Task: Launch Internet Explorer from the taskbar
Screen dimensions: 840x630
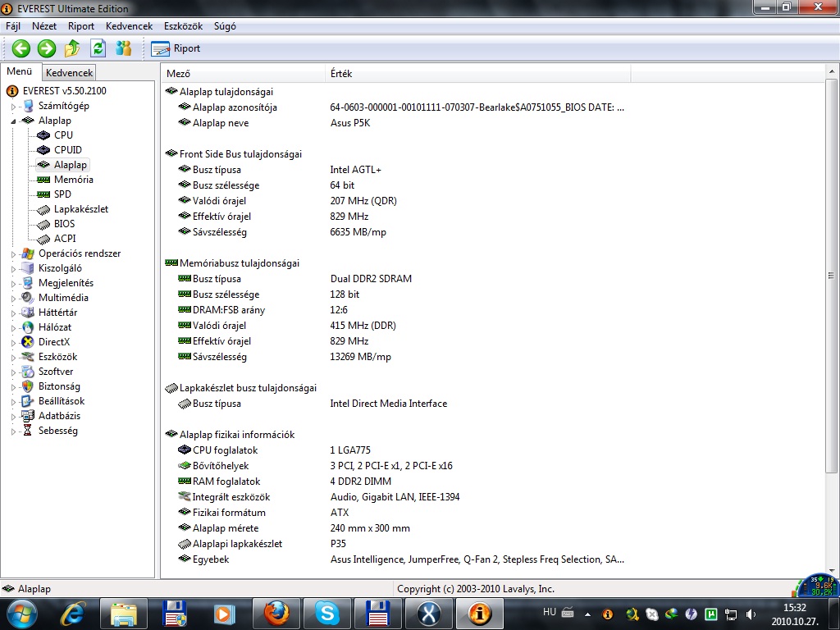Action: coord(72,614)
